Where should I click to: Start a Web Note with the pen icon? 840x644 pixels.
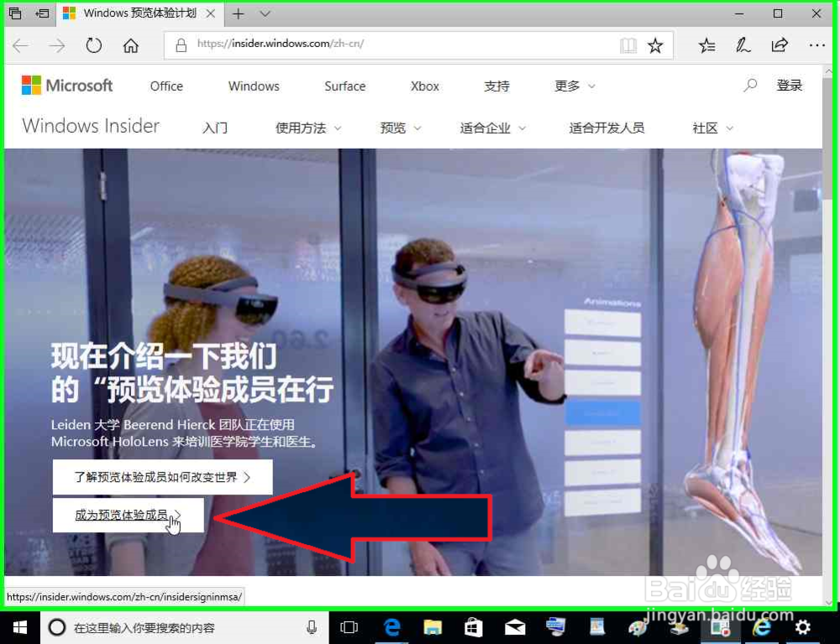(x=743, y=45)
